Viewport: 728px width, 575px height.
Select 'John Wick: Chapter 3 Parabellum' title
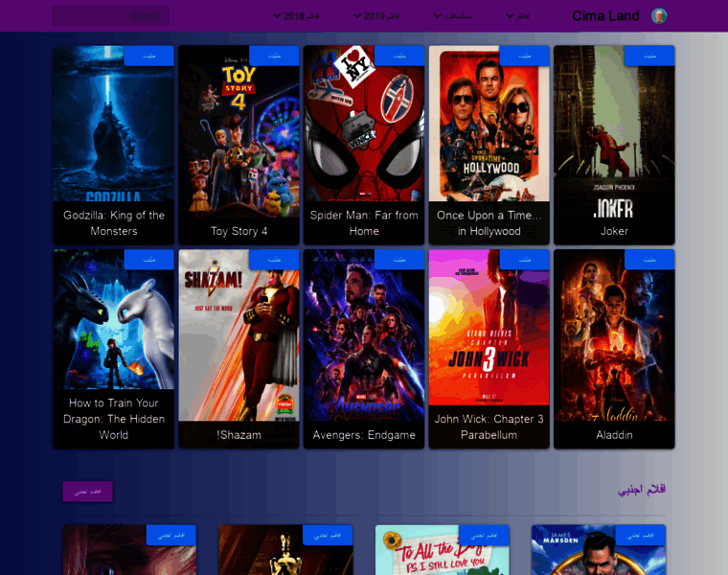(489, 427)
